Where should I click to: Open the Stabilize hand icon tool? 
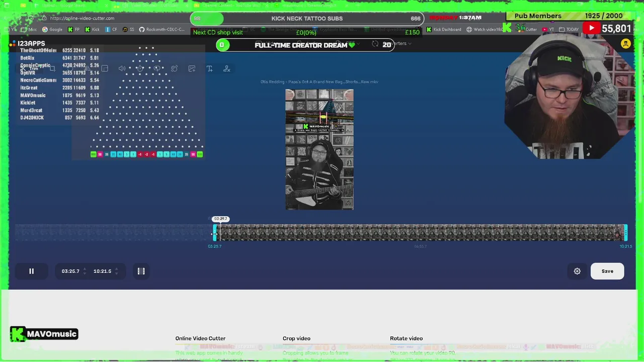[174, 68]
